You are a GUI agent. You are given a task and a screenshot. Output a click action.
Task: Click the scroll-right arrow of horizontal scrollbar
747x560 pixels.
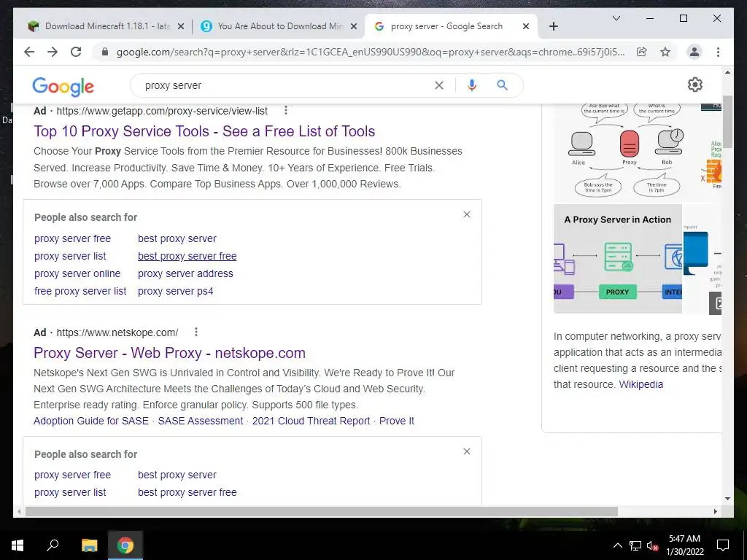point(715,511)
